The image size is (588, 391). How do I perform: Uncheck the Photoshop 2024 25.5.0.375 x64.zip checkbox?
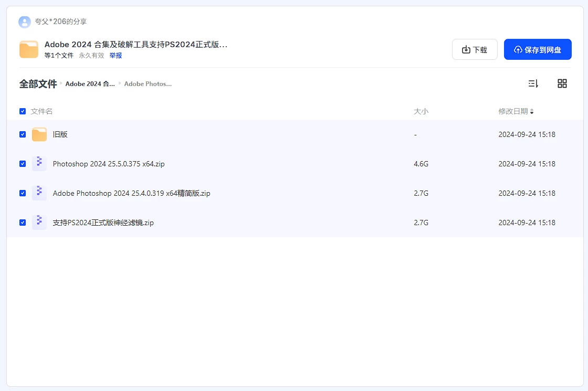(23, 164)
